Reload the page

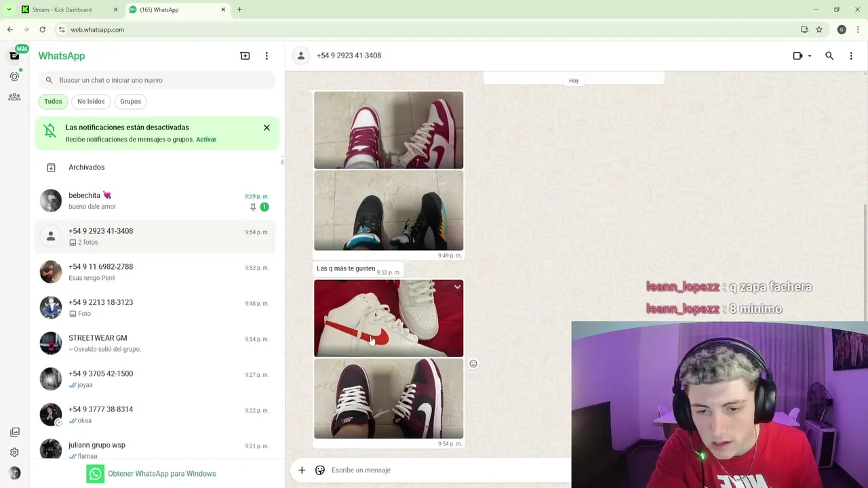42,29
